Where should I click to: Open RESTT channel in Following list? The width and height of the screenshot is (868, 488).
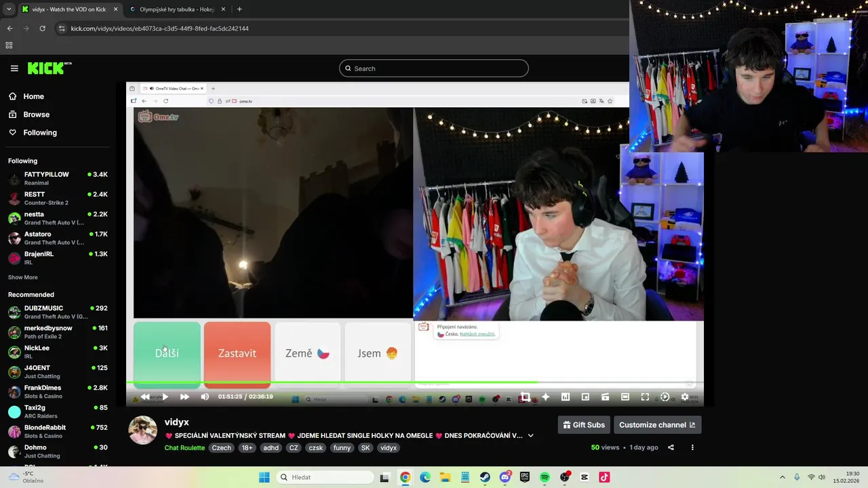[58, 198]
